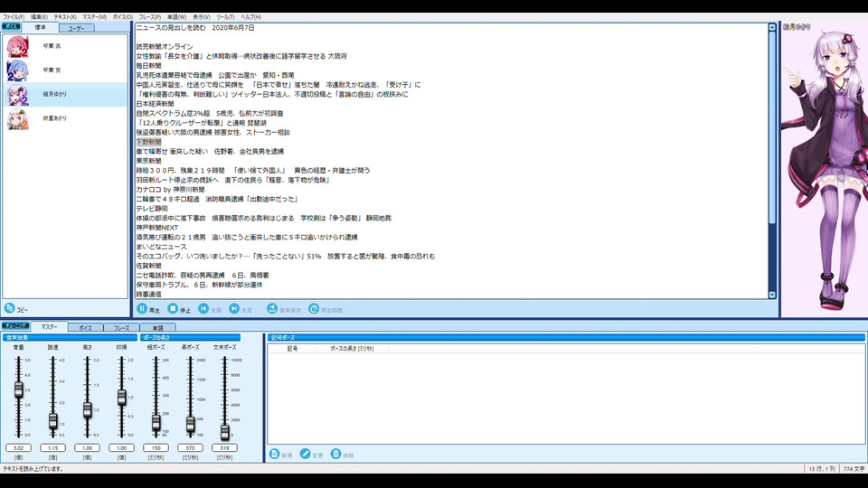Click the 変更 edit pencil icon
Viewport: 868px width, 488px height.
click(305, 455)
